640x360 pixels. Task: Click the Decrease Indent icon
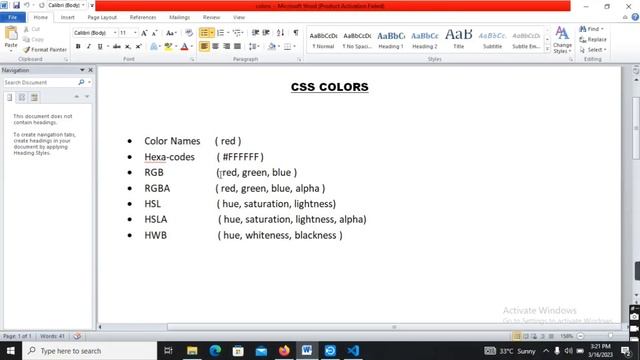click(256, 33)
